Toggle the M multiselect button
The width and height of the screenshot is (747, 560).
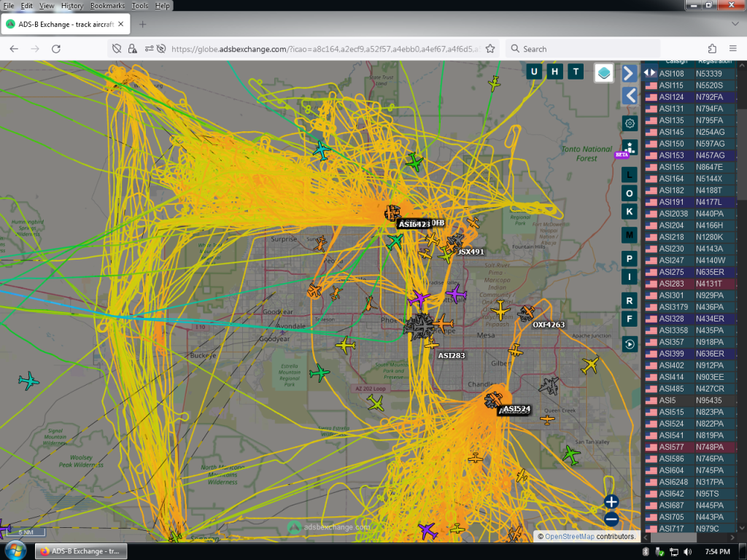click(x=630, y=235)
